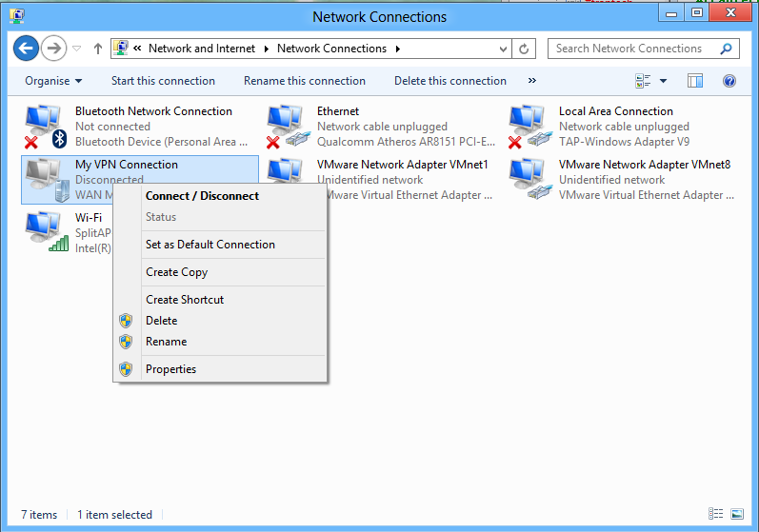759x532 pixels.
Task: Click the VMware Network Adapter VMnet8 icon
Action: (528, 179)
